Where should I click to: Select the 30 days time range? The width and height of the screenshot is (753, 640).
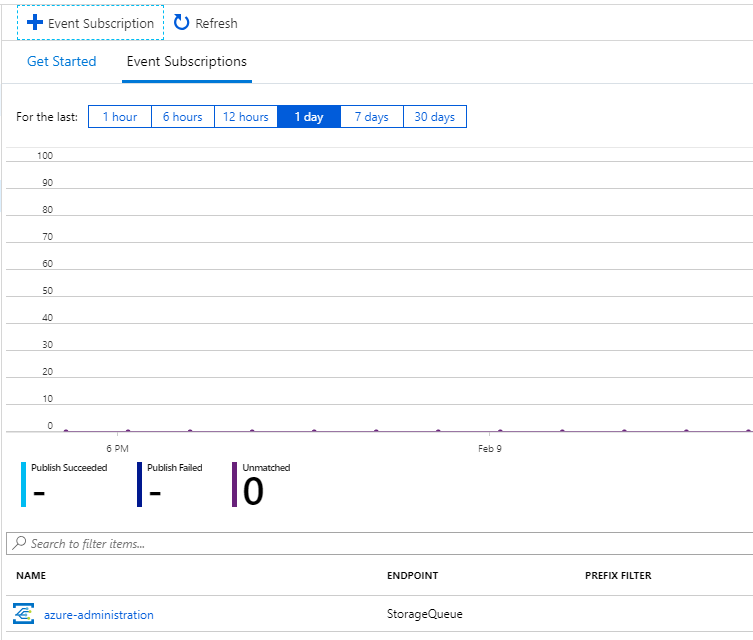click(x=435, y=117)
